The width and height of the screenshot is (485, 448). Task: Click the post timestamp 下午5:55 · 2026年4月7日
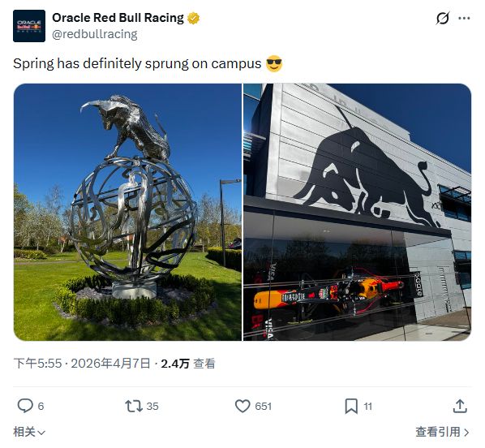82,364
